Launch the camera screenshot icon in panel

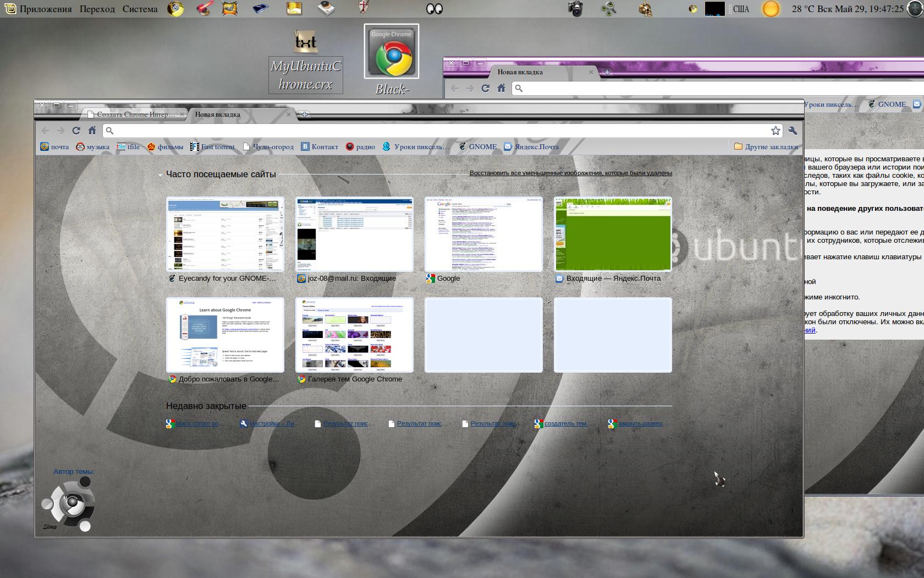click(x=576, y=9)
